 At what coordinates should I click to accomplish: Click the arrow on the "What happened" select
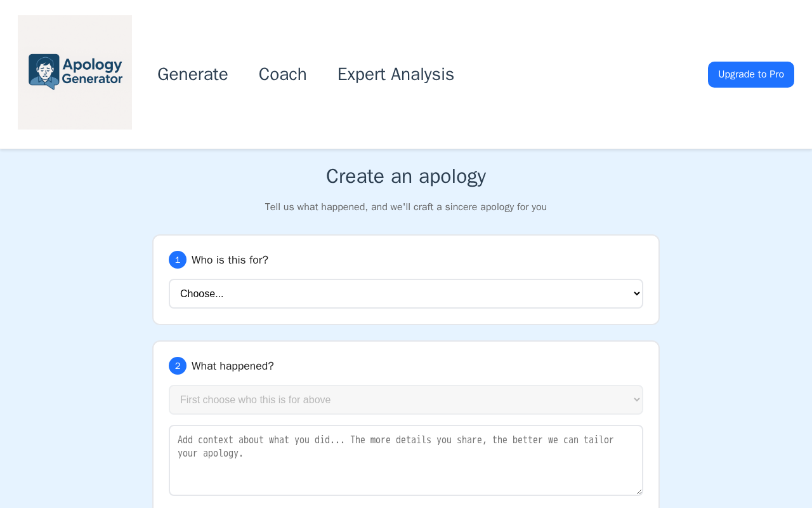click(x=637, y=400)
